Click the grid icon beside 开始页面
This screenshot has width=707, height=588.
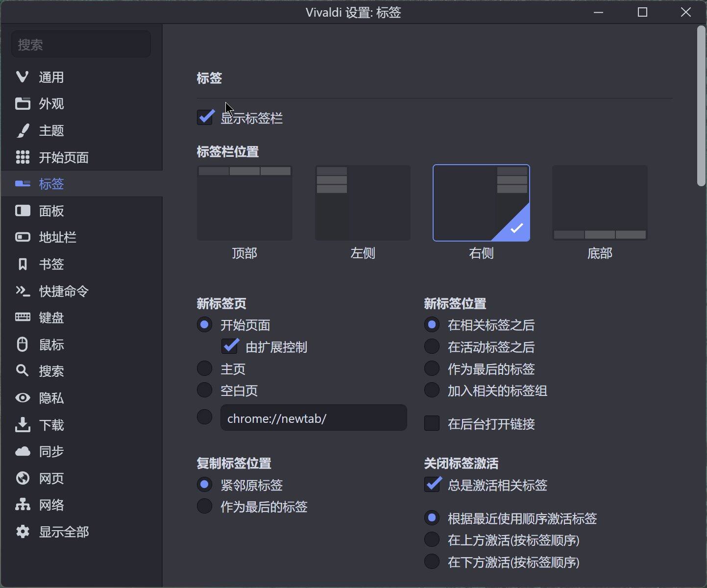(x=23, y=157)
